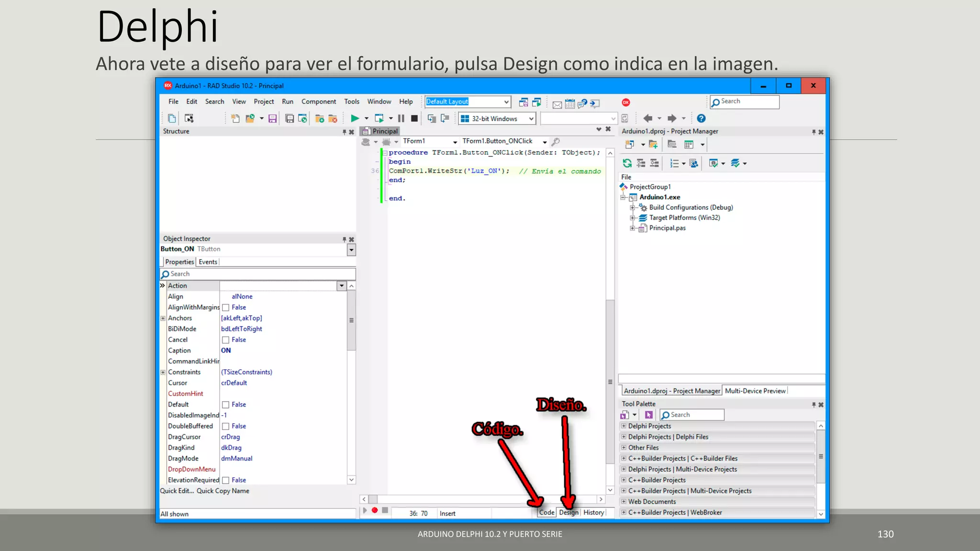Toggle the DoubleBuffered checkbox
This screenshot has width=980, height=551.
pos(225,426)
